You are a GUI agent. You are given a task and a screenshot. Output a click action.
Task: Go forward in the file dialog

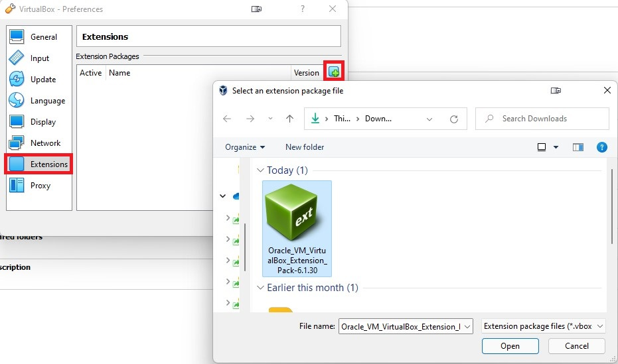click(250, 119)
